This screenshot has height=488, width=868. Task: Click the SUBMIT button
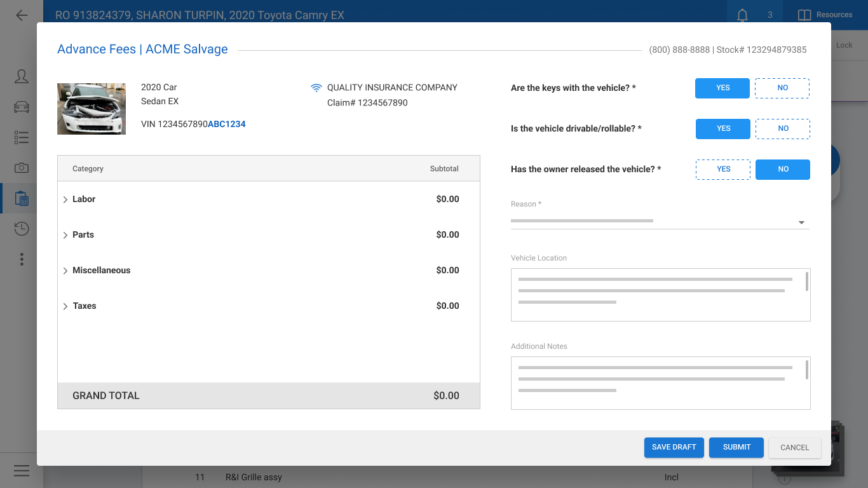(x=737, y=447)
